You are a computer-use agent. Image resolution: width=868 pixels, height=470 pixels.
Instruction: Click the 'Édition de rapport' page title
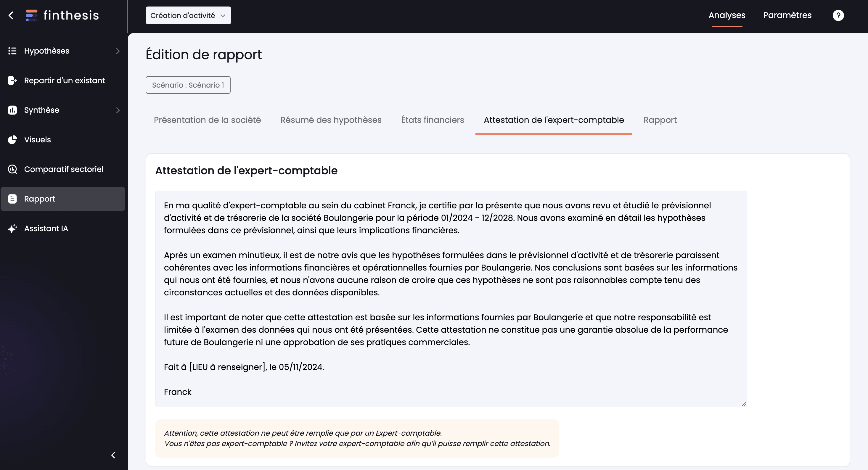tap(203, 54)
